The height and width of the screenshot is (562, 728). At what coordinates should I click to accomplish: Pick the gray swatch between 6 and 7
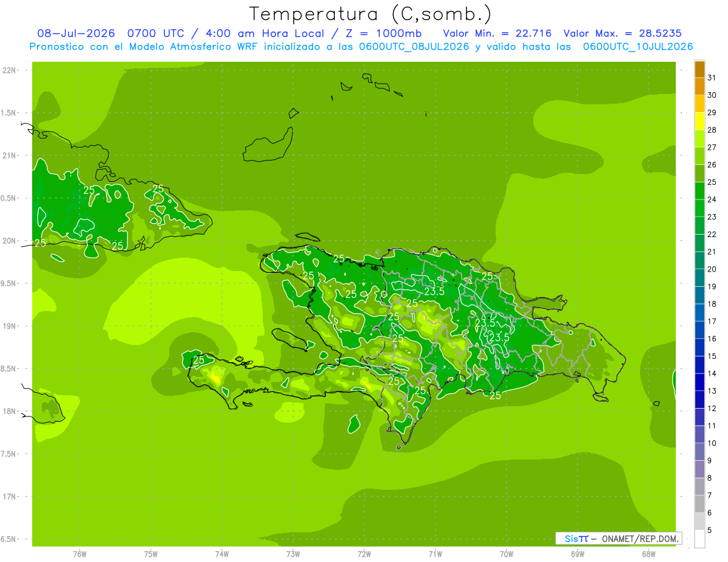pyautogui.click(x=699, y=504)
